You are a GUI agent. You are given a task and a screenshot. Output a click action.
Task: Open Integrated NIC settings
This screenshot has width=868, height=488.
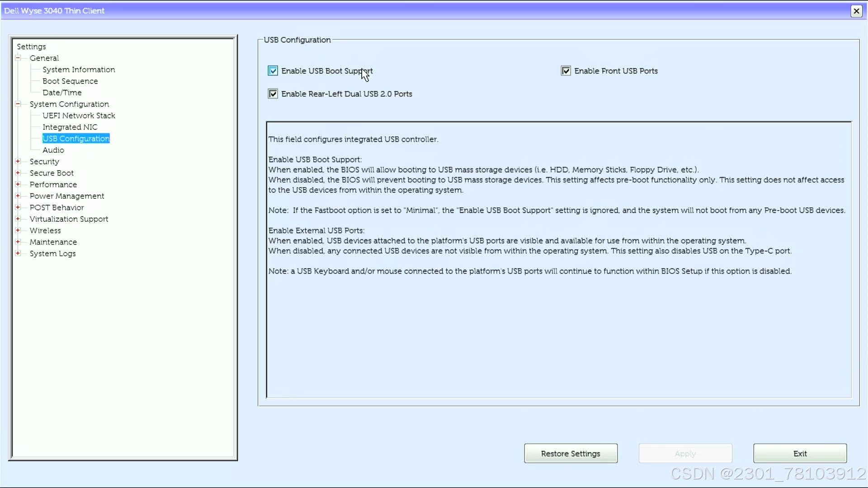[70, 127]
